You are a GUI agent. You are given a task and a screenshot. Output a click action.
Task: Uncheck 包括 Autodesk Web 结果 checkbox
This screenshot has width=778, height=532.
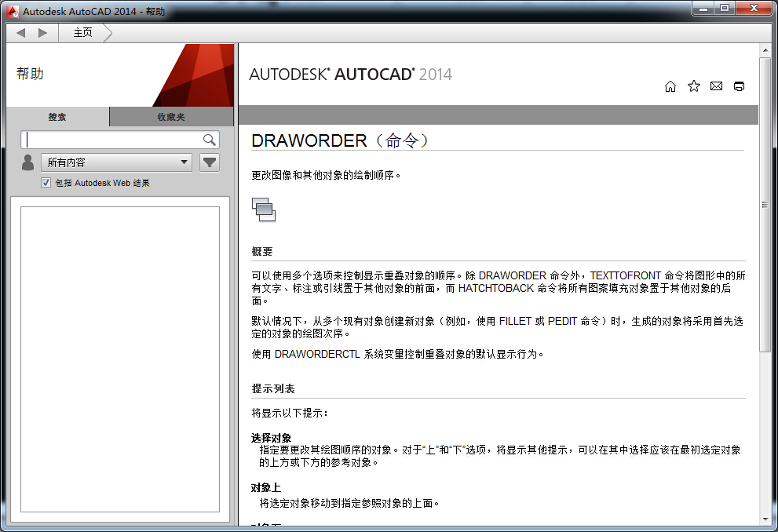tap(46, 183)
